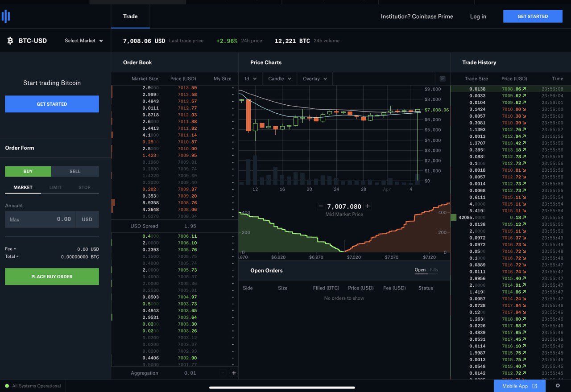
Task: Click the USD Spread value 1.95
Action: [190, 226]
